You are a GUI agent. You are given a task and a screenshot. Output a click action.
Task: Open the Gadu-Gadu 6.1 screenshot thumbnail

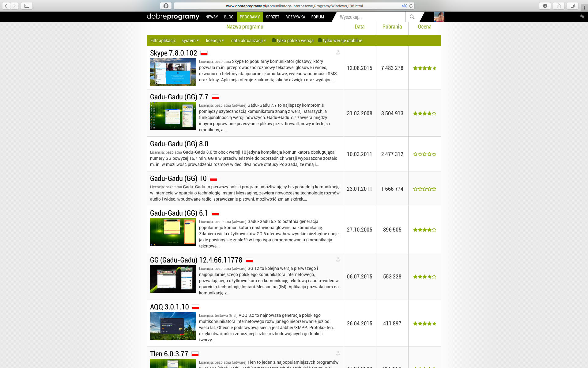pos(173,232)
